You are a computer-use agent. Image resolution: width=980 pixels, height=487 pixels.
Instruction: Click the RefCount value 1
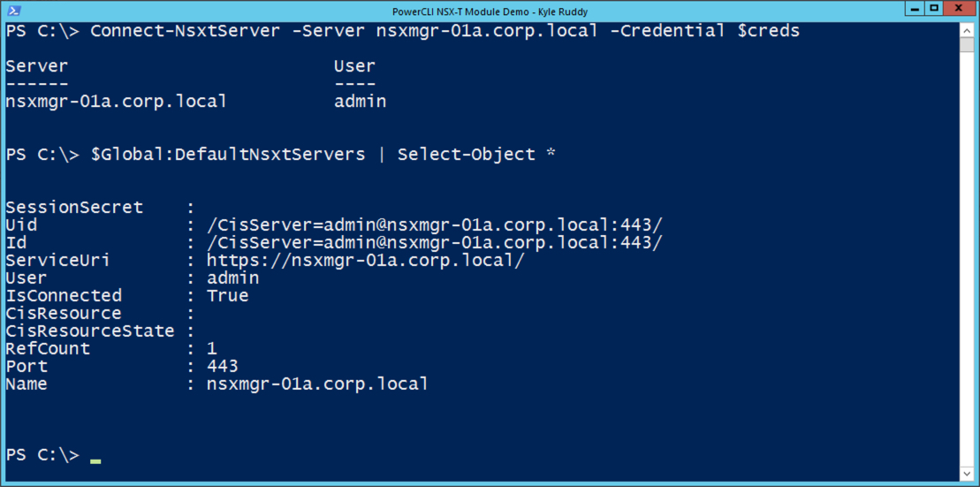coord(212,348)
